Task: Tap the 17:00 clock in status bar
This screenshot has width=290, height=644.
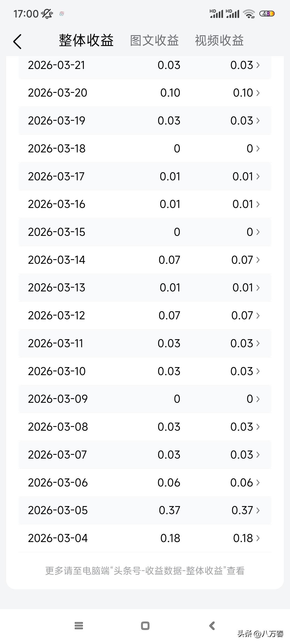Action: (26, 14)
